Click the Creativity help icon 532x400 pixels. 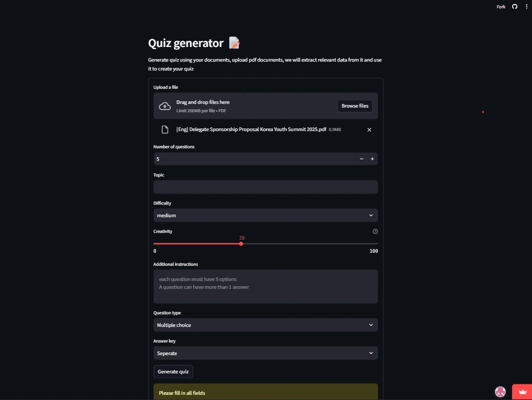click(x=375, y=231)
